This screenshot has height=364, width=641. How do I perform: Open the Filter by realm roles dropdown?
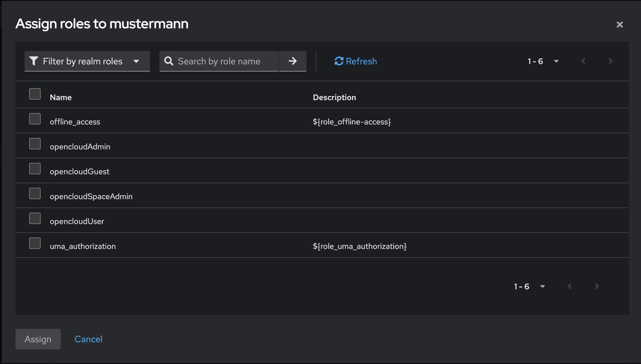click(87, 61)
